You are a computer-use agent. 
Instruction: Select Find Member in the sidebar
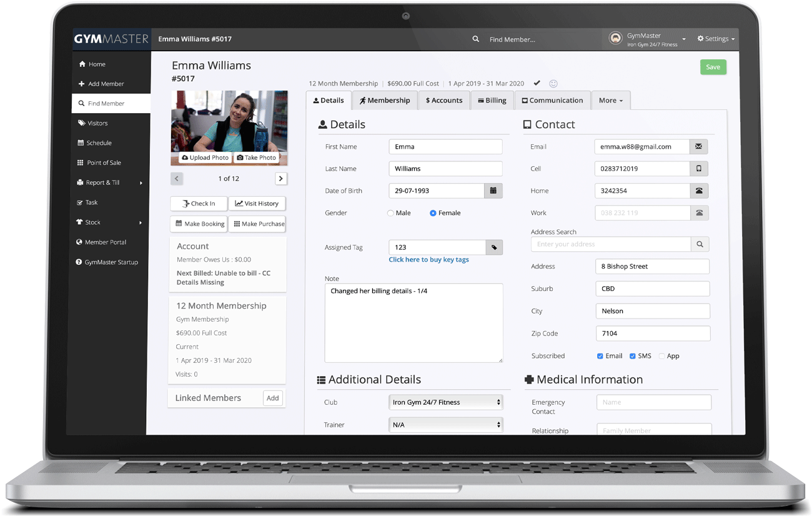tap(111, 104)
